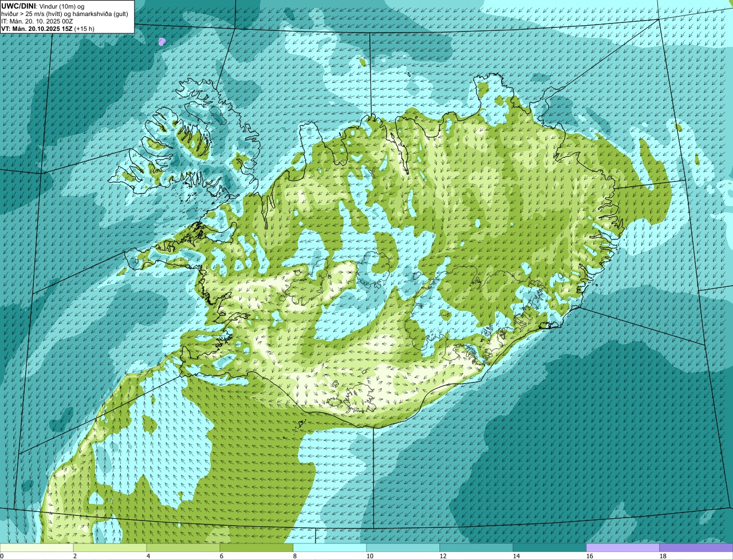The height and width of the screenshot is (560, 733).
Task: Click the purple swatch above 18 m/s
Action: point(696,548)
